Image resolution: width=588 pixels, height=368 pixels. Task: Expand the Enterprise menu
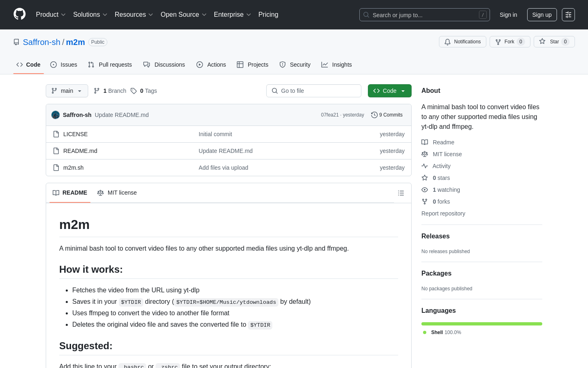(x=232, y=14)
